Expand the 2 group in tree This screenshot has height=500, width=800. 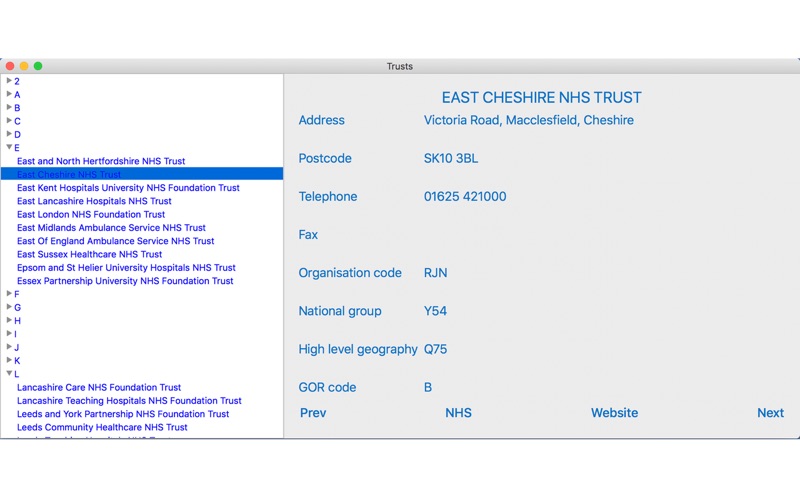[x=9, y=81]
